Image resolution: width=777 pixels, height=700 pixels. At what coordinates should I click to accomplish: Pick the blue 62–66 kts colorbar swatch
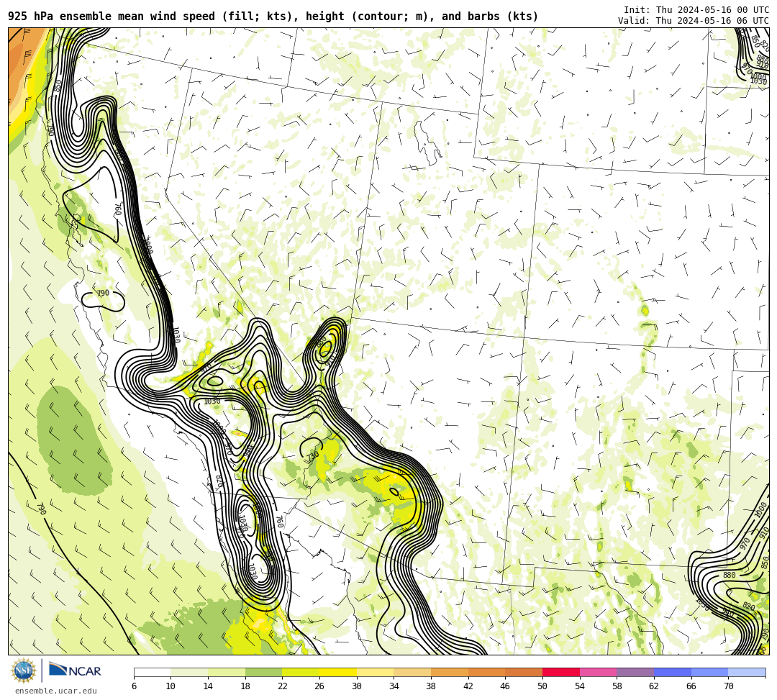click(x=673, y=672)
